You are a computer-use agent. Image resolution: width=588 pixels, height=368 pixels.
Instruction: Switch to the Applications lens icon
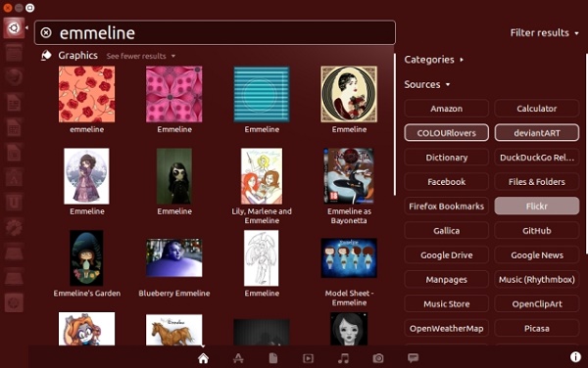pyautogui.click(x=238, y=358)
